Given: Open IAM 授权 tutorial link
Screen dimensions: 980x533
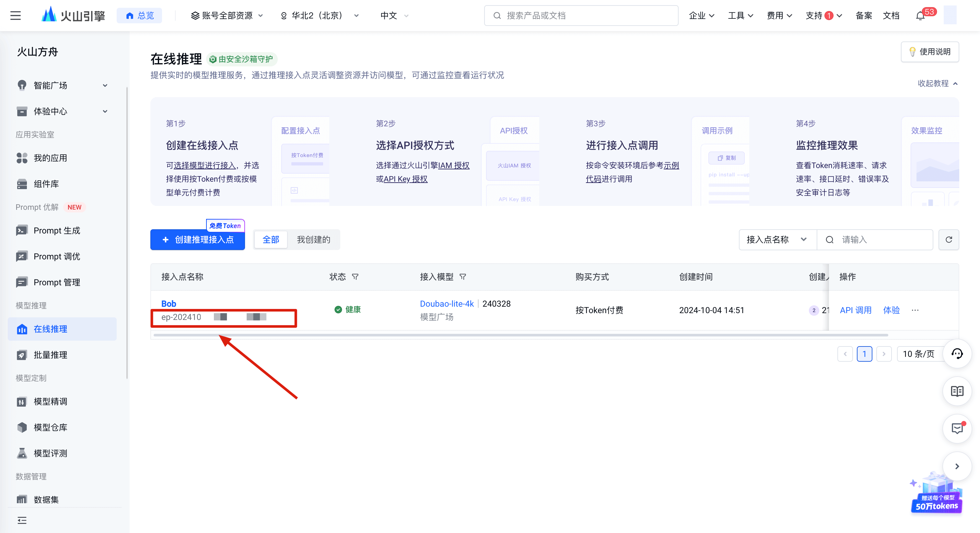Looking at the screenshot, I should (x=454, y=165).
